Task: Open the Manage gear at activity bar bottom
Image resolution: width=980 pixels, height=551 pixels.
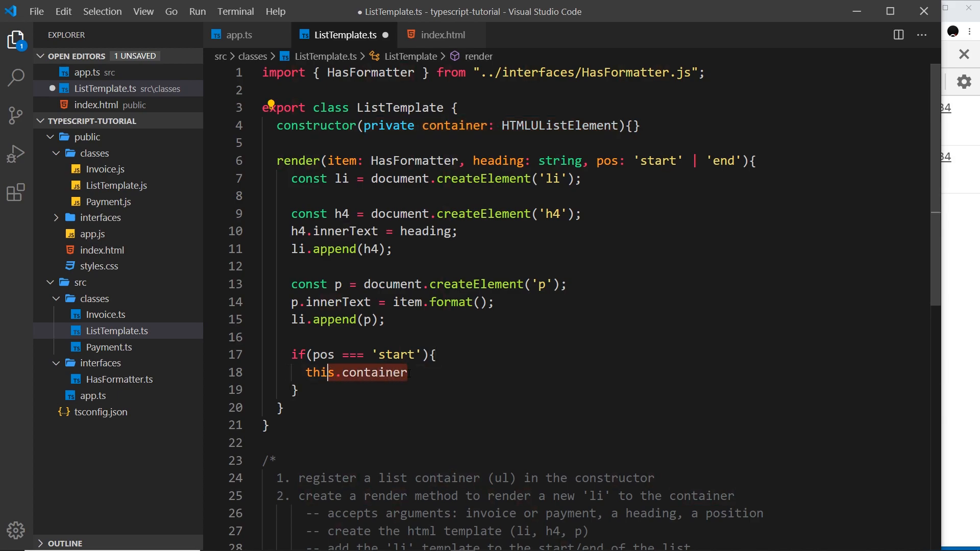Action: 16,531
